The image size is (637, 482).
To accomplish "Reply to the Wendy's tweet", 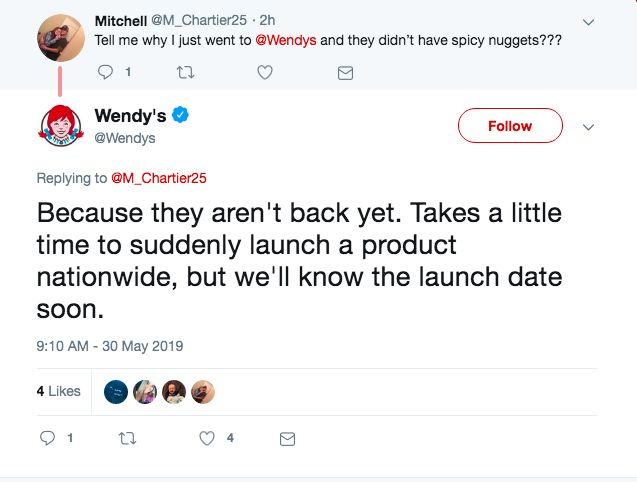I will [x=47, y=438].
